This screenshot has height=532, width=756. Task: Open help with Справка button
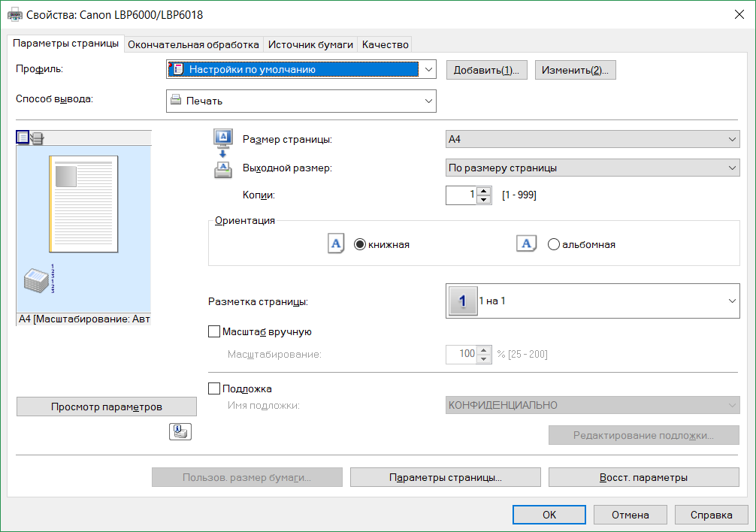click(x=711, y=515)
